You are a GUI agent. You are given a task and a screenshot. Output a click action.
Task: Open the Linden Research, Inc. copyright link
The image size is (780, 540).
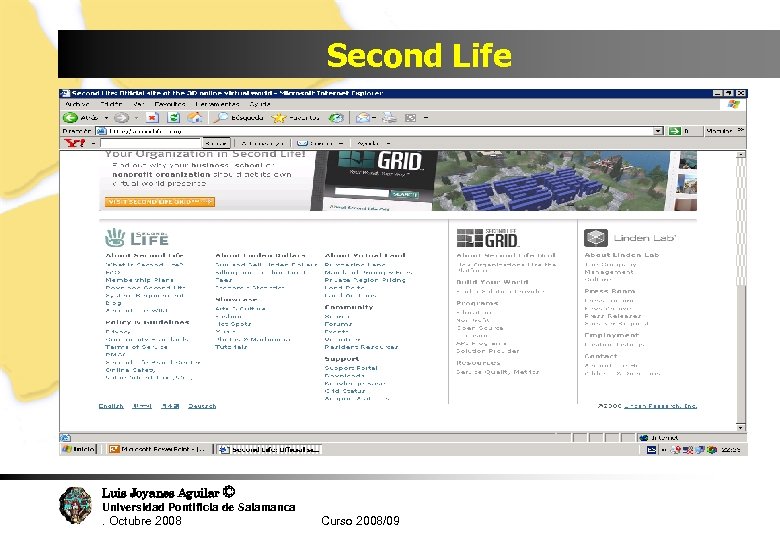tap(660, 406)
